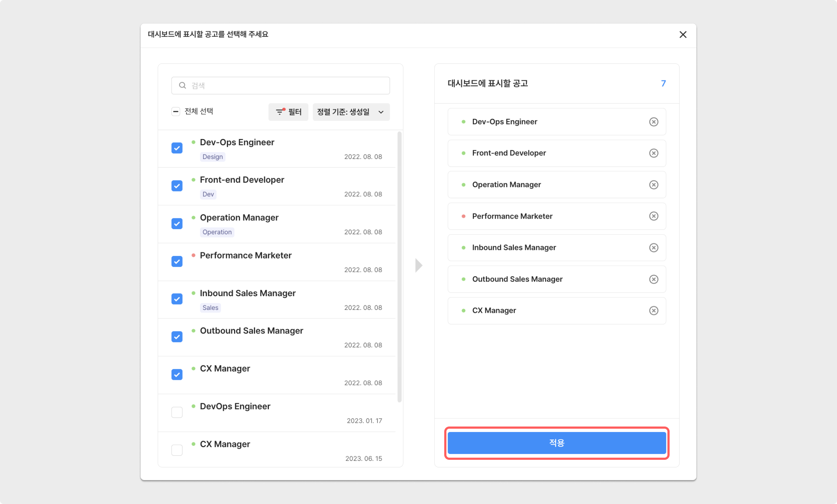The image size is (837, 504).
Task: Remove Inbound Sales Manager with X icon
Action: coord(653,248)
